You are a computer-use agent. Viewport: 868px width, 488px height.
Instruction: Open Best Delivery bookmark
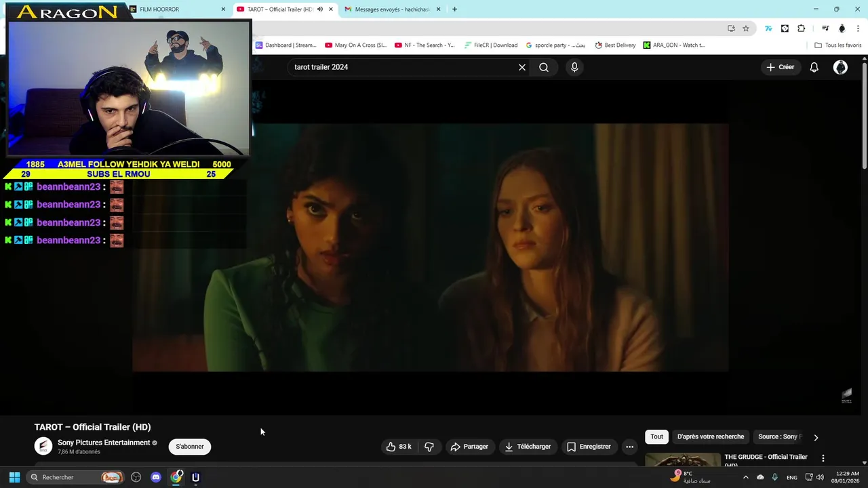[x=616, y=45]
